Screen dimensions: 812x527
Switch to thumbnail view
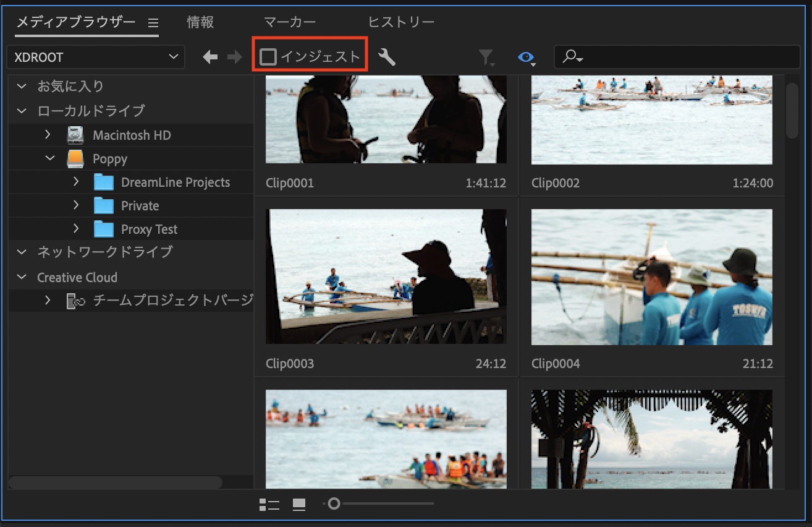(x=299, y=505)
